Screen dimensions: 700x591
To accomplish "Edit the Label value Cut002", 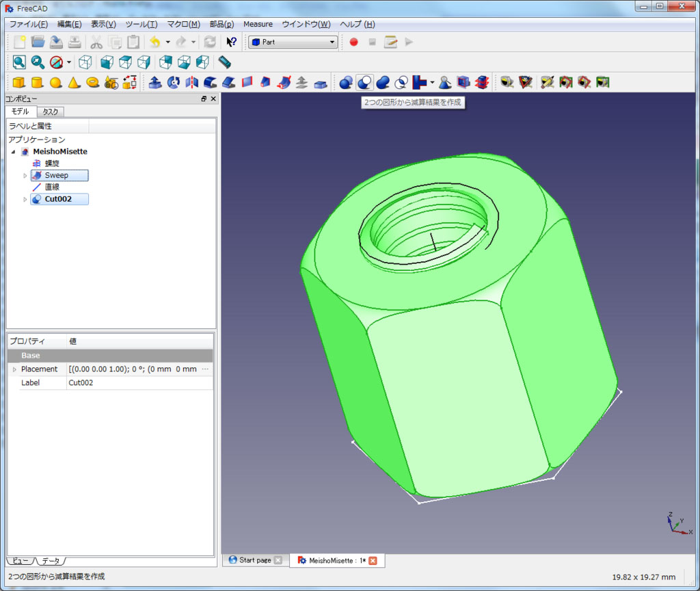I will click(x=139, y=383).
